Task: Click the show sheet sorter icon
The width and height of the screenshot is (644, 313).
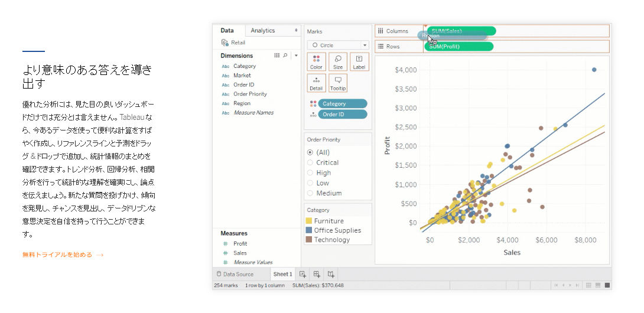Action: tap(588, 285)
